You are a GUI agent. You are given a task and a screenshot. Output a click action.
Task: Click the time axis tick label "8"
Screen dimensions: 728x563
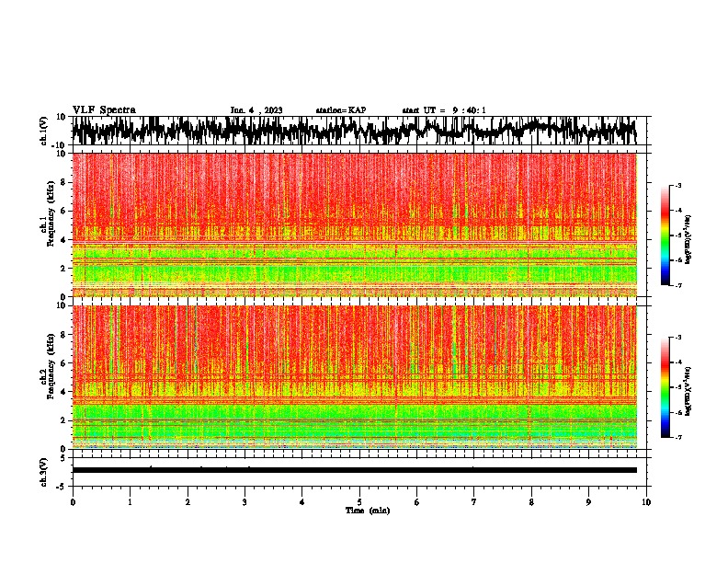tap(531, 502)
